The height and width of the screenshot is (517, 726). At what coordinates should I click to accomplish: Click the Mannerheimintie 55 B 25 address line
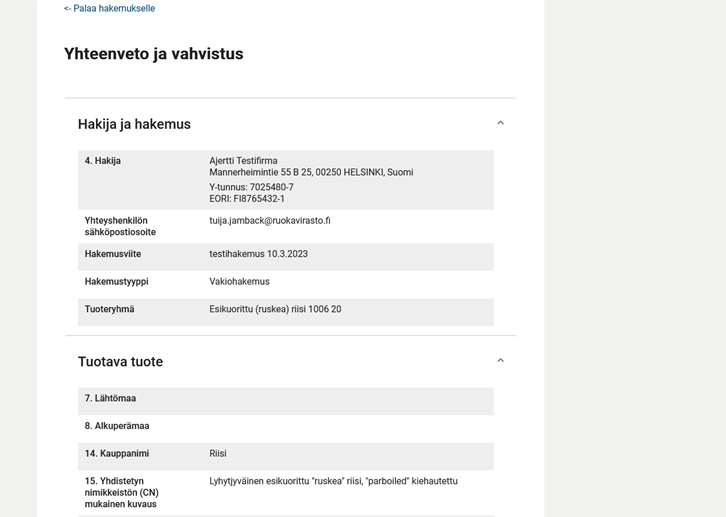click(x=310, y=173)
